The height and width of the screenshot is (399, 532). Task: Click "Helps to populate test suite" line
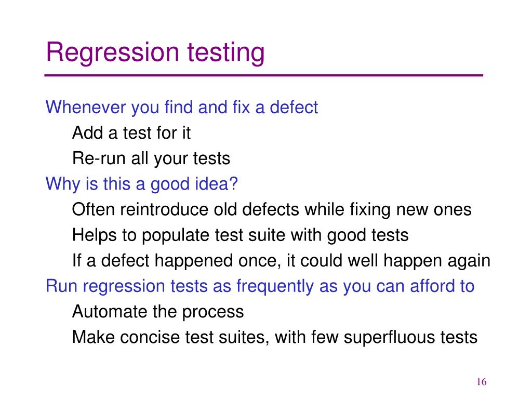(240, 235)
